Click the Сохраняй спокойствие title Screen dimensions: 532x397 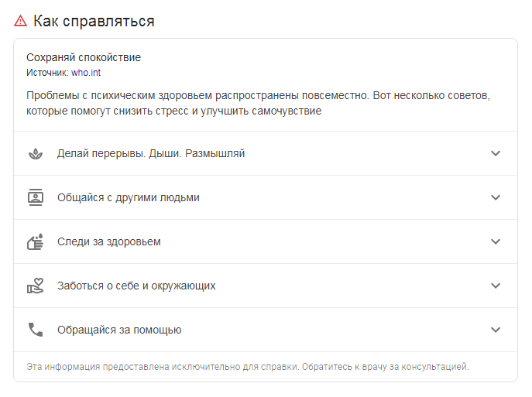(x=84, y=57)
